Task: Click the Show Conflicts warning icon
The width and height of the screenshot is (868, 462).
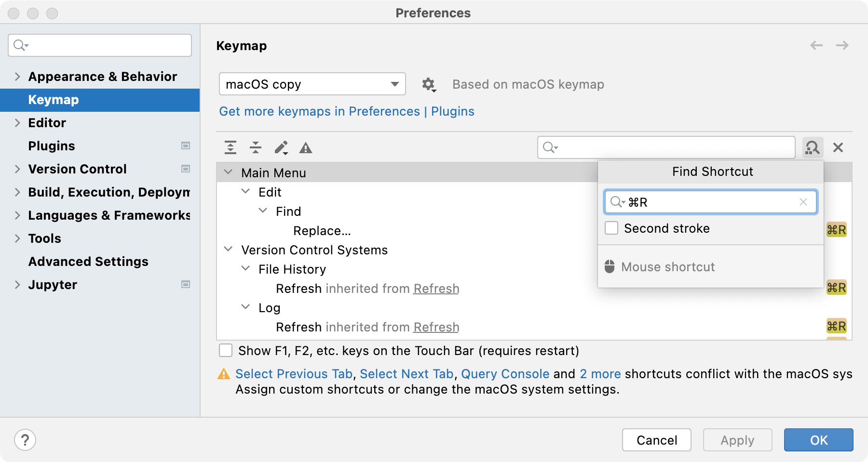Action: point(306,148)
